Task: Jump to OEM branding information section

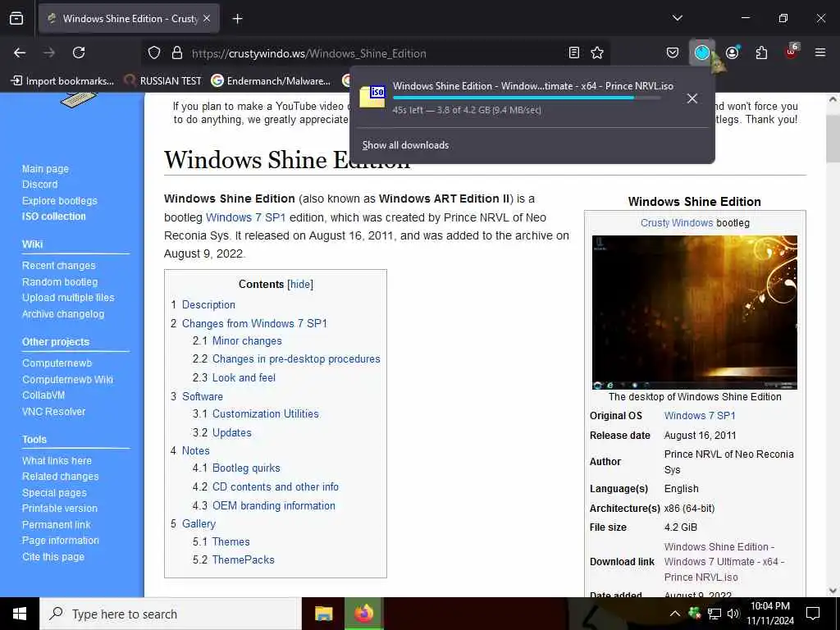Action: click(274, 505)
